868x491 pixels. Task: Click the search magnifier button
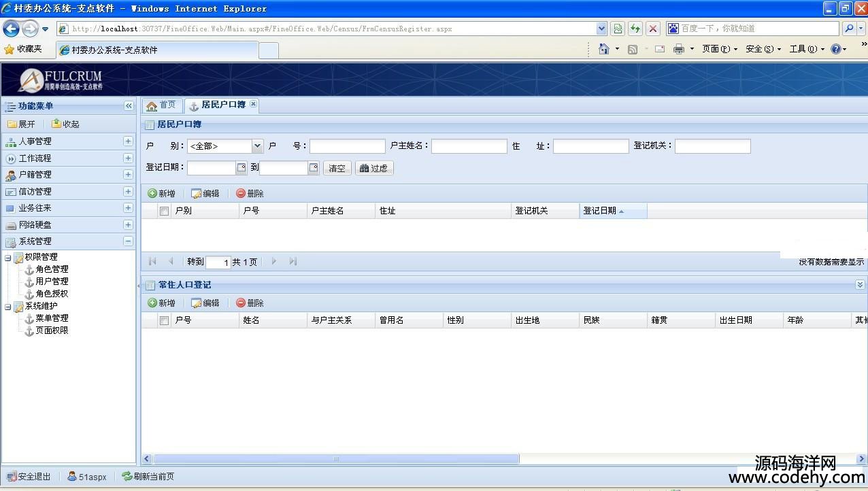click(849, 29)
